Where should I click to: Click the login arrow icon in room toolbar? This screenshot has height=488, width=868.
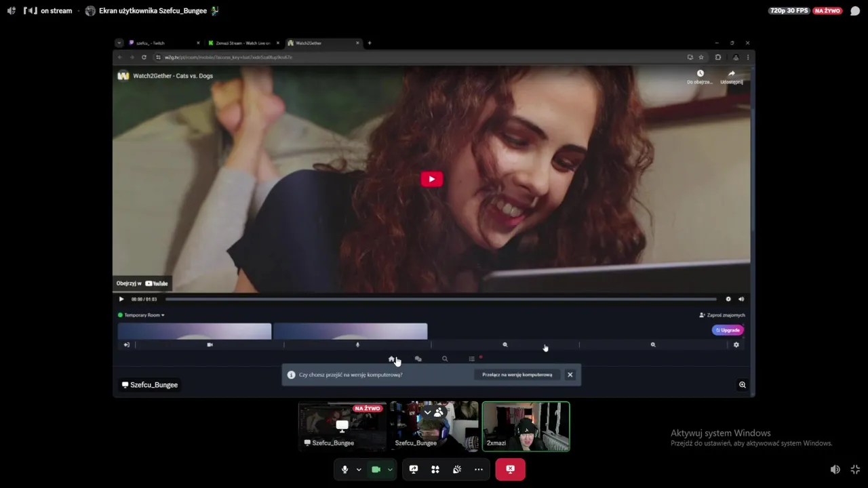point(126,345)
